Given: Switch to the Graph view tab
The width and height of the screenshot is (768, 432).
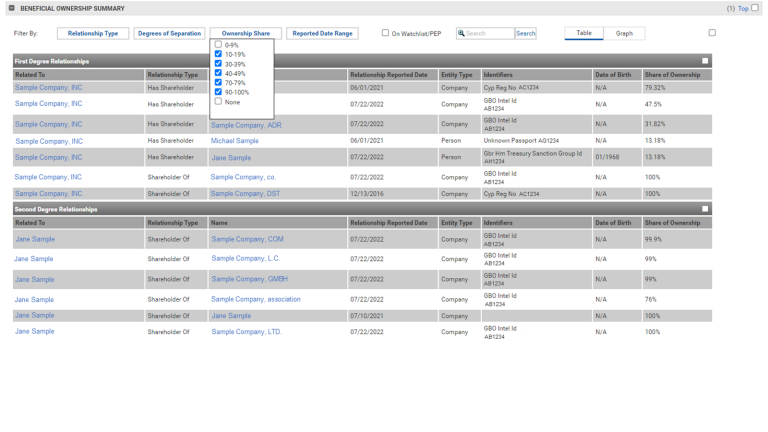Looking at the screenshot, I should (624, 33).
